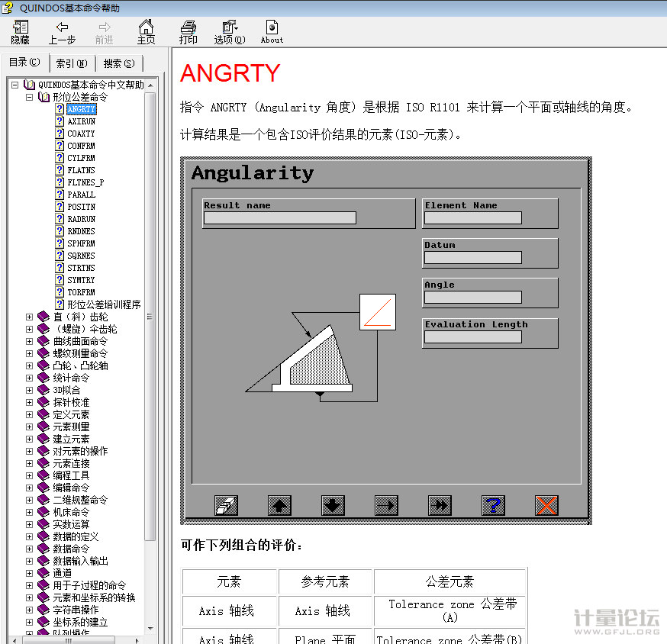The width and height of the screenshot is (667, 644).
Task: Print the topic using 打印 icon
Action: (188, 32)
